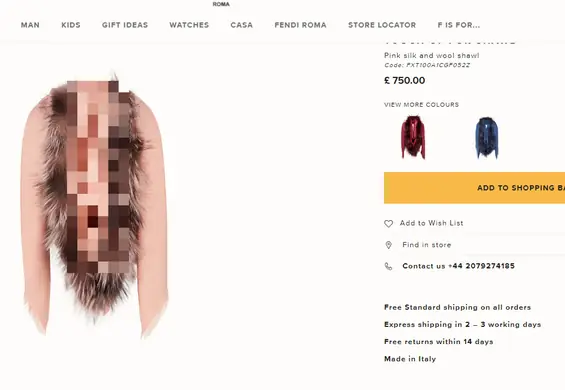Click the ROMA logo at top
565x390 pixels.
[221, 4]
